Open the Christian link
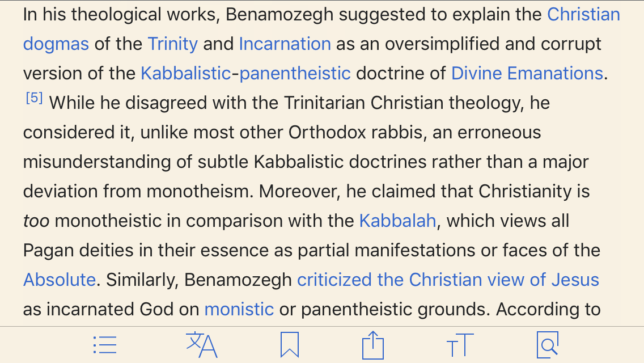Viewport: 644px width, 363px height. (x=583, y=14)
